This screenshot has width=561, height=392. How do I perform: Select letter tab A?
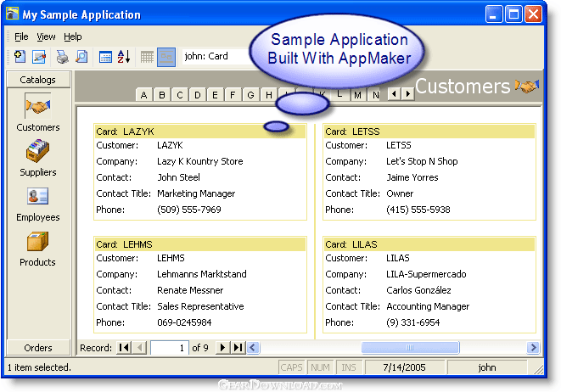coord(143,95)
